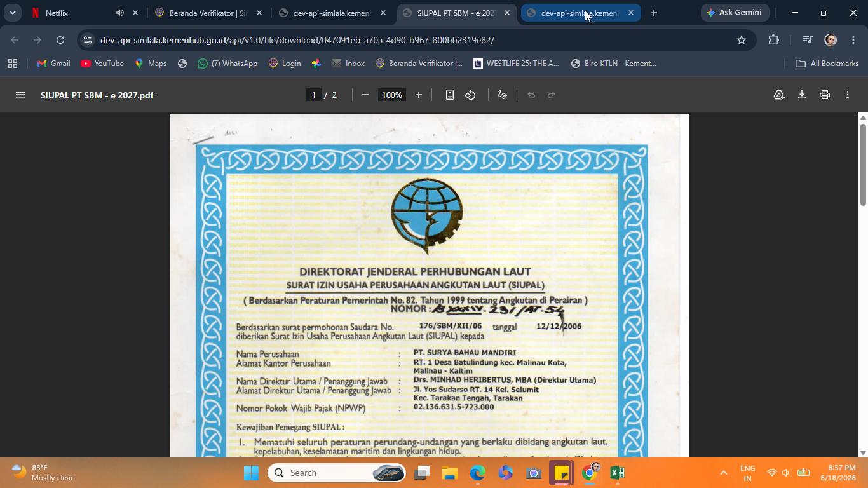The image size is (868, 488).
Task: Open the ENG IN language switcher
Action: click(x=748, y=473)
